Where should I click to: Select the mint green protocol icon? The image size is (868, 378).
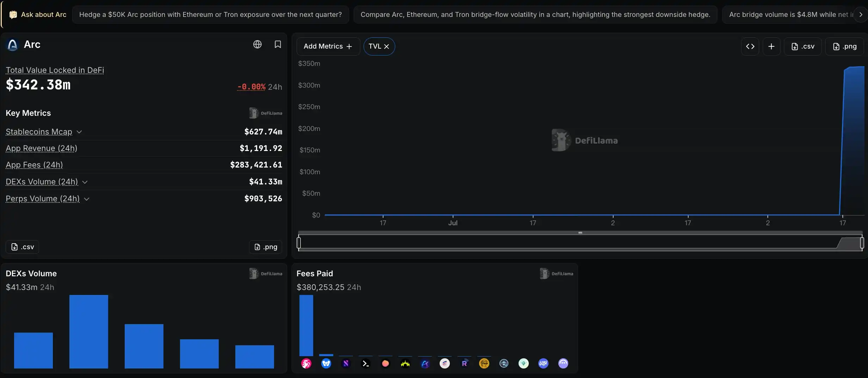coord(523,363)
